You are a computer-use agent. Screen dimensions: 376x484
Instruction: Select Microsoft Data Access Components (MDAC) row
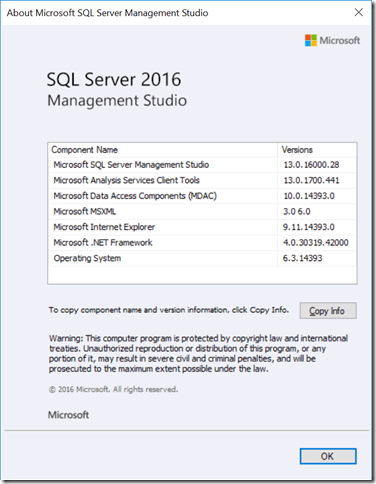click(202, 196)
